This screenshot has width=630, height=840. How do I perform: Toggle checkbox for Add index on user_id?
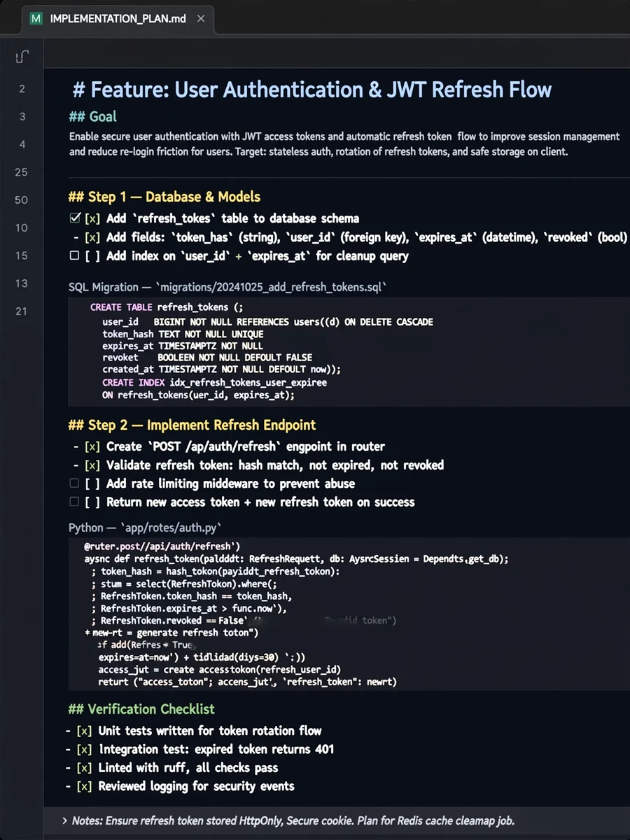[x=74, y=256]
